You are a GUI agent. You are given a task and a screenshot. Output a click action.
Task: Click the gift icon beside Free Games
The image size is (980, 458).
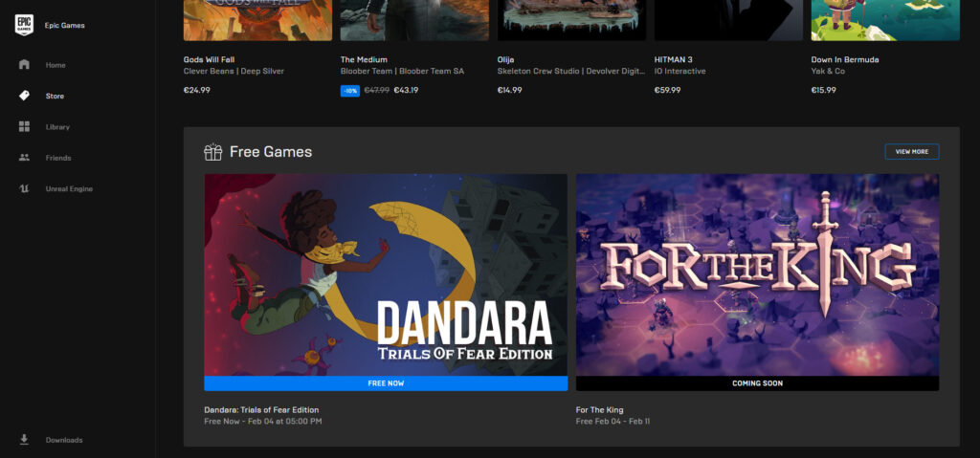coord(213,152)
